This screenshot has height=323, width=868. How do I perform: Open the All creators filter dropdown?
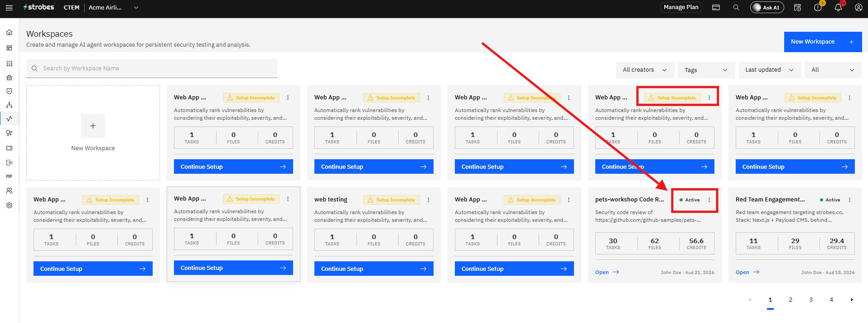pyautogui.click(x=645, y=70)
